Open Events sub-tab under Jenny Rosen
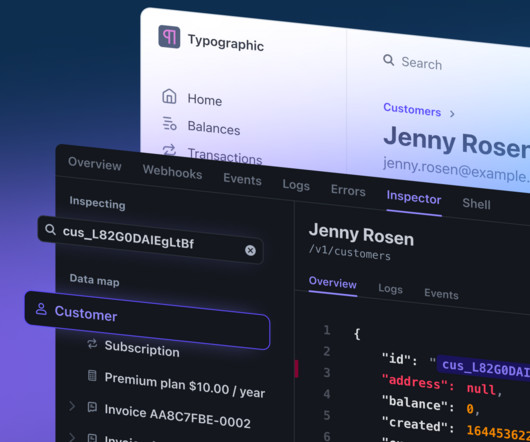Screen dimensions: 530x442 [441, 294]
